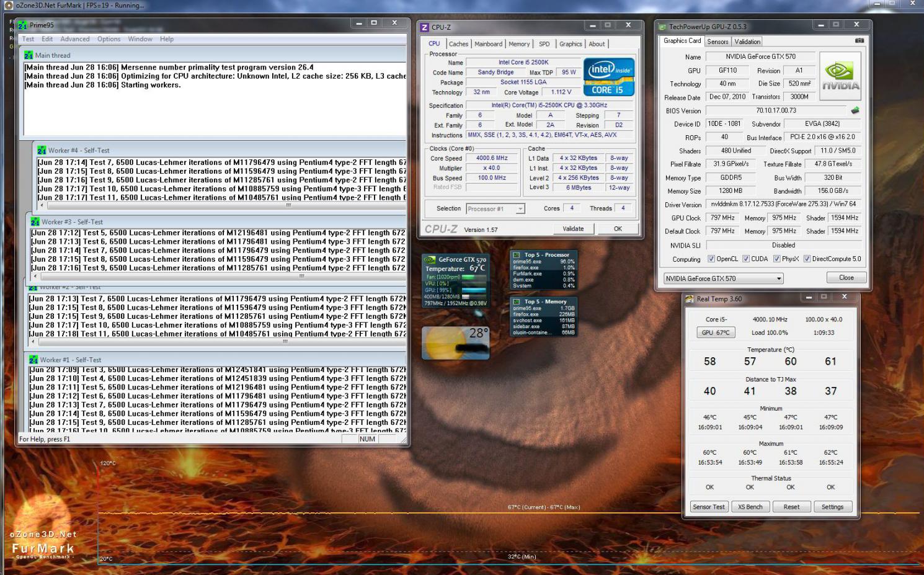Screen dimensions: 924x575
Task: Switch to the Memory tab in CPU-Z
Action: (x=519, y=44)
